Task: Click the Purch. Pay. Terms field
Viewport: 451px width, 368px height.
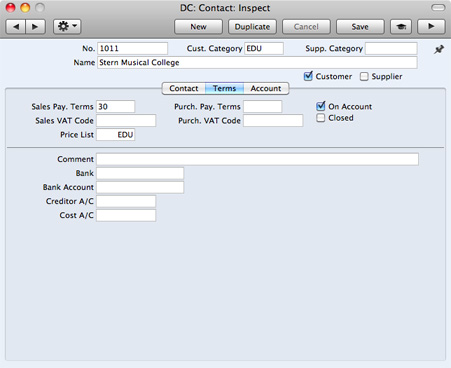Action: pyautogui.click(x=263, y=106)
